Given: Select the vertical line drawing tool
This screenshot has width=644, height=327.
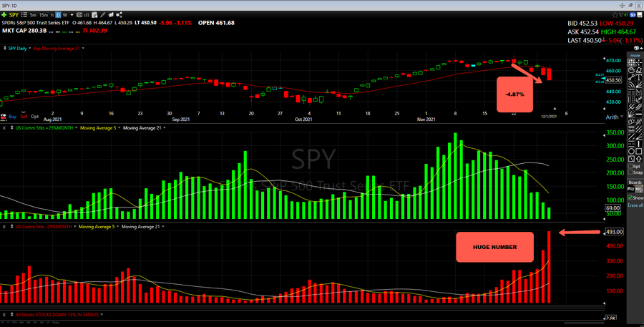Looking at the screenshot, I should [x=639, y=144].
